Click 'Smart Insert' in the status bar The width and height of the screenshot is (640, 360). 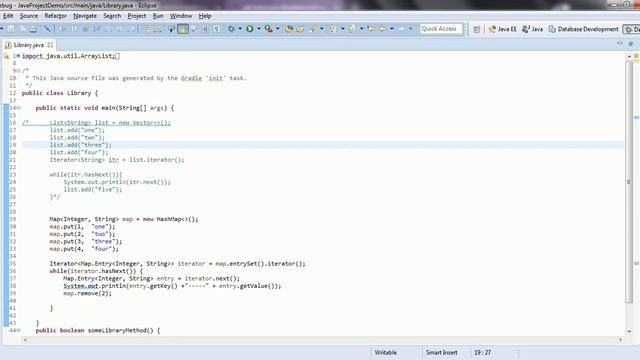click(x=441, y=352)
